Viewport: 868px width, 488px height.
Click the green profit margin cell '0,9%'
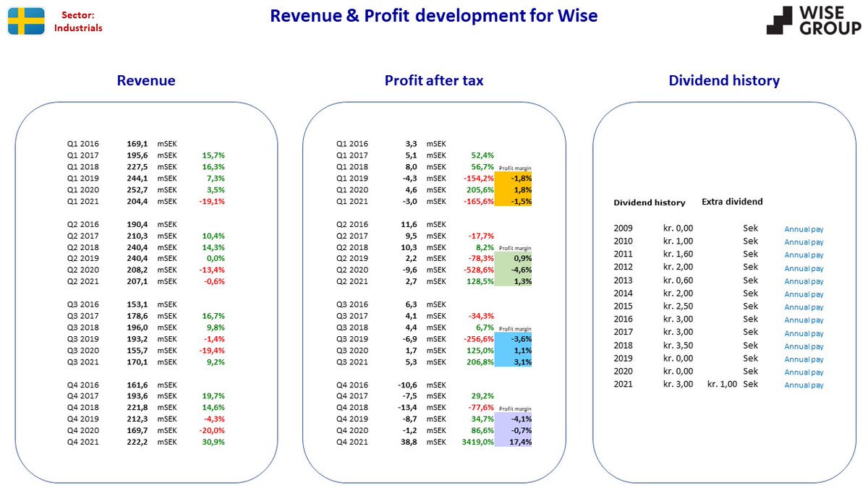[x=513, y=260]
